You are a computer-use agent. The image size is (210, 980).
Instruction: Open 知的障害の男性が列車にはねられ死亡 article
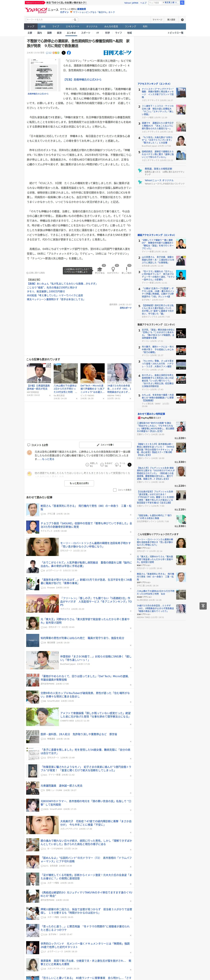[82, 638]
